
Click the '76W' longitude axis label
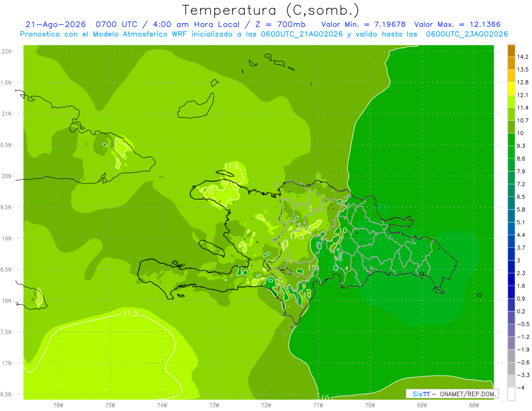[x=58, y=405]
